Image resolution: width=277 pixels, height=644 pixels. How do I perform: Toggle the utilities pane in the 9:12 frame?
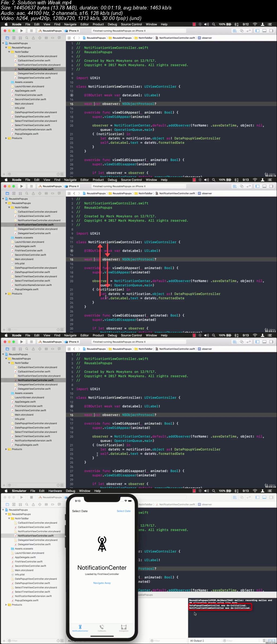[x=271, y=31]
